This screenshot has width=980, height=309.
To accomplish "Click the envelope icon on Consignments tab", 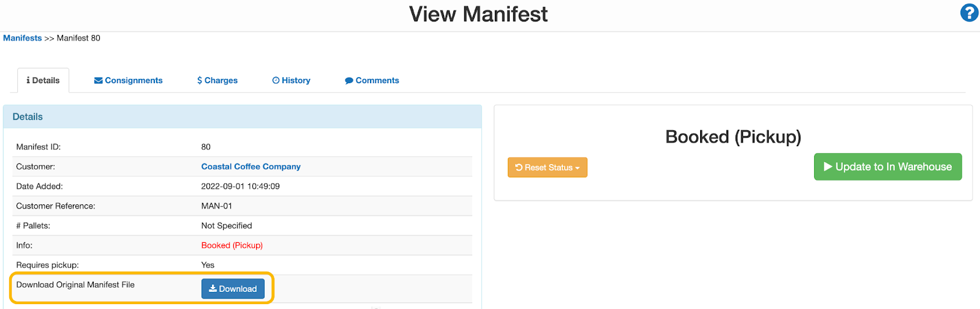I will [98, 81].
